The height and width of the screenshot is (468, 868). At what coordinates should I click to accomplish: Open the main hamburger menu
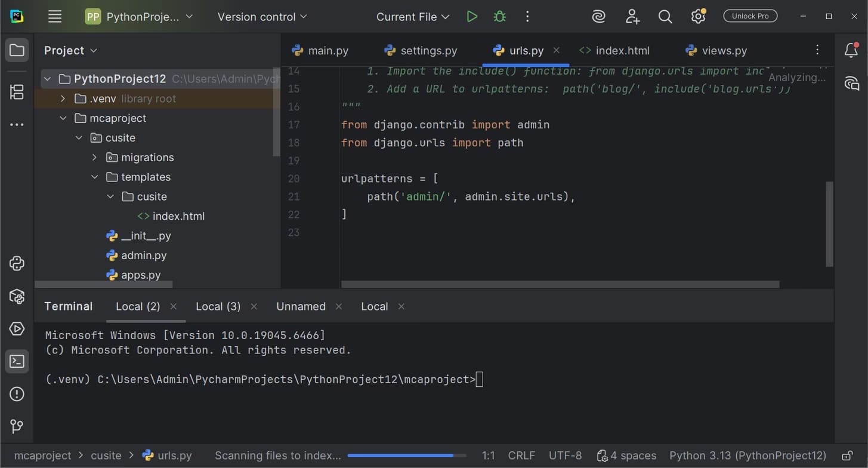[55, 16]
